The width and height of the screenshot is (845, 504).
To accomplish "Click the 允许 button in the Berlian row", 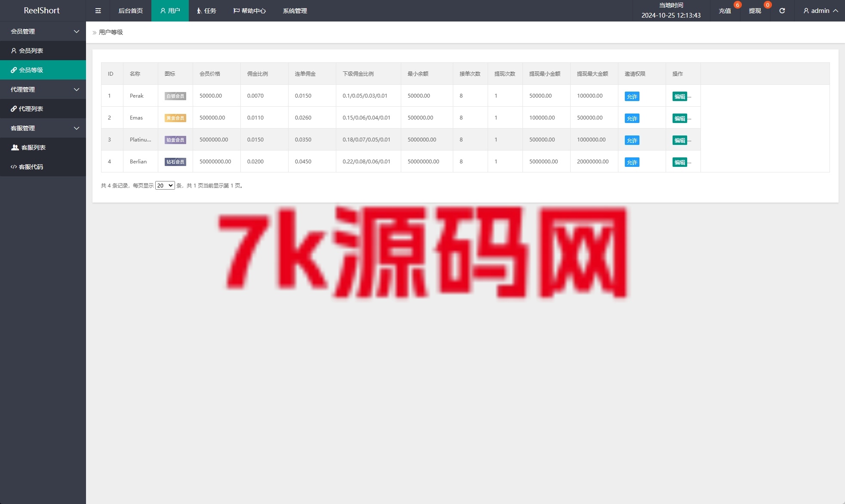I will [632, 162].
